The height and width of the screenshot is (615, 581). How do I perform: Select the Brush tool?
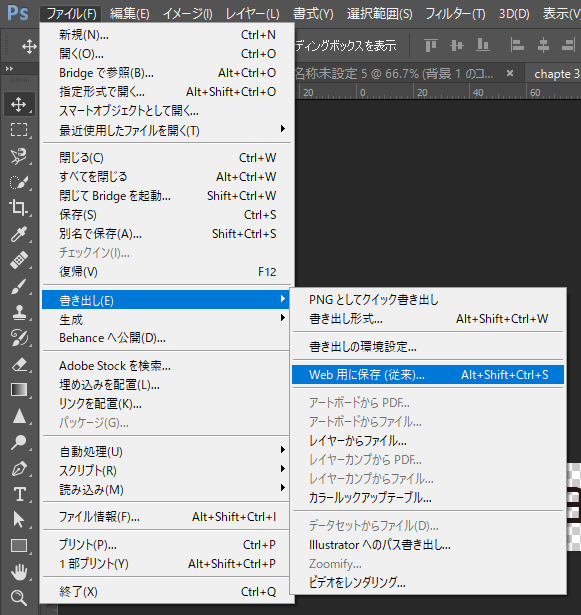(19, 286)
